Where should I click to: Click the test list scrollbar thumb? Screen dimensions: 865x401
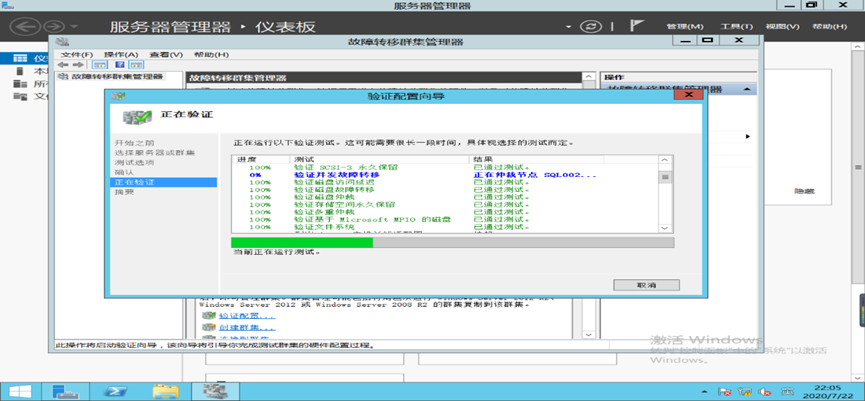665,177
